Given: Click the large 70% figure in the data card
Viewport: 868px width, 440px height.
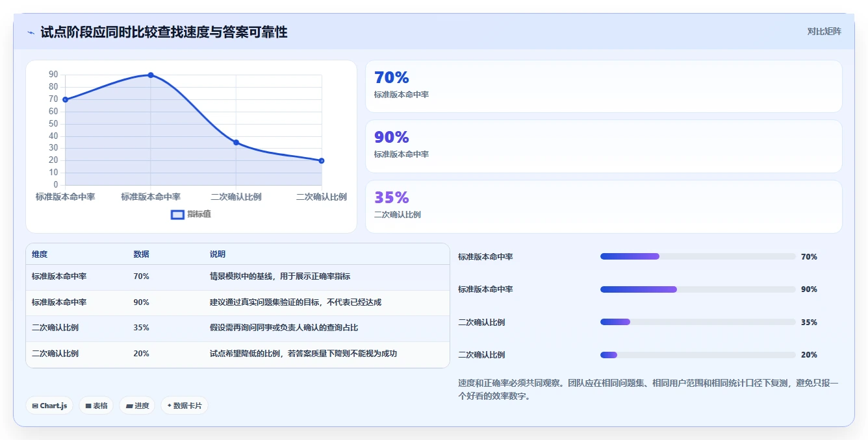Looking at the screenshot, I should point(392,78).
